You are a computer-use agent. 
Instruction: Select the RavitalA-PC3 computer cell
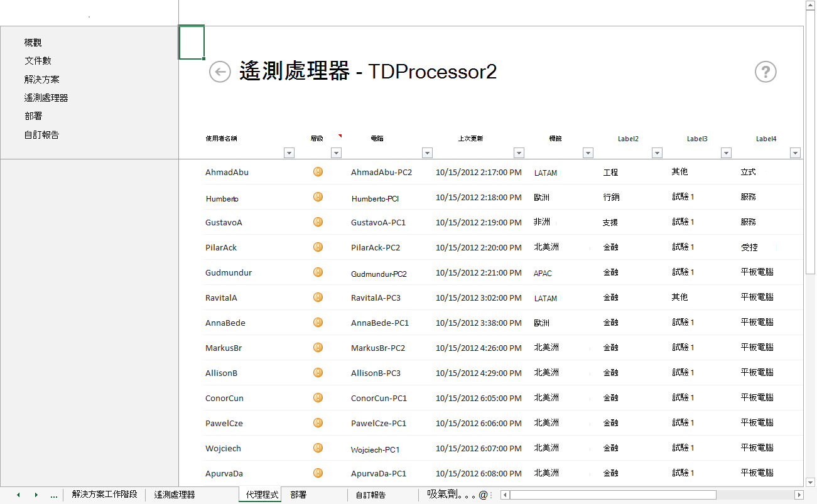pyautogui.click(x=376, y=298)
